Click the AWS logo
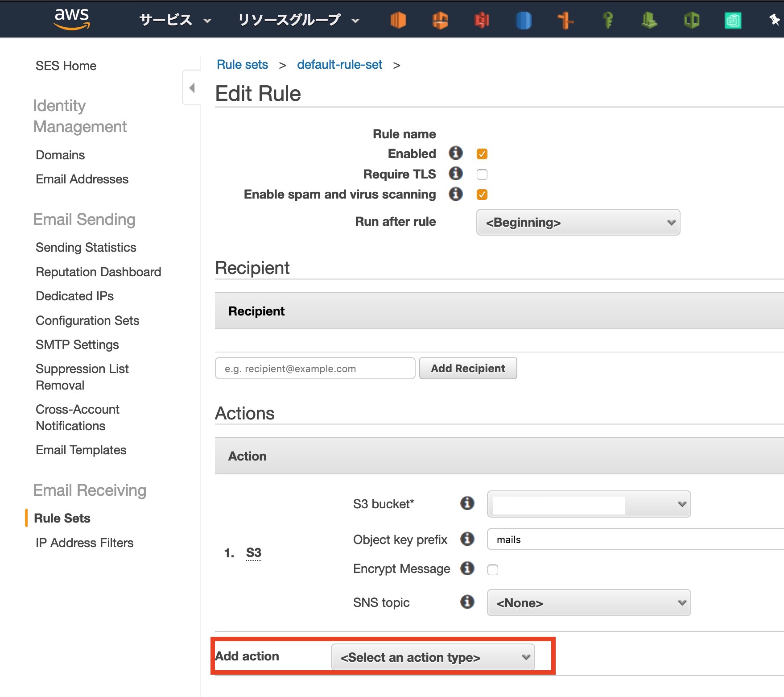 click(x=72, y=19)
